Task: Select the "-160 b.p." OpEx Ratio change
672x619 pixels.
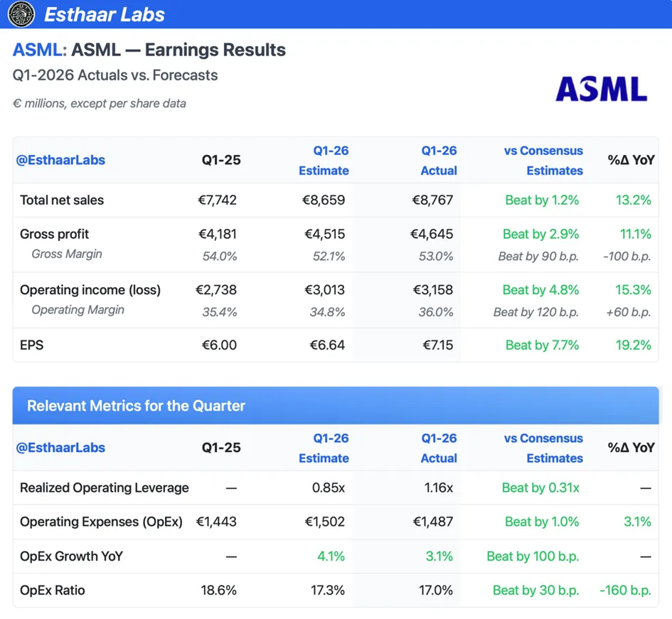Action: pos(626,591)
